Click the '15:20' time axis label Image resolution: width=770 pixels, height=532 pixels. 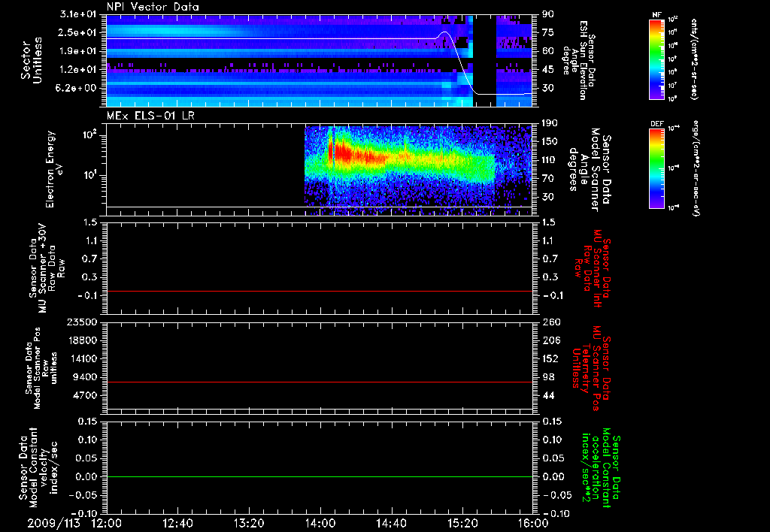[x=462, y=524]
